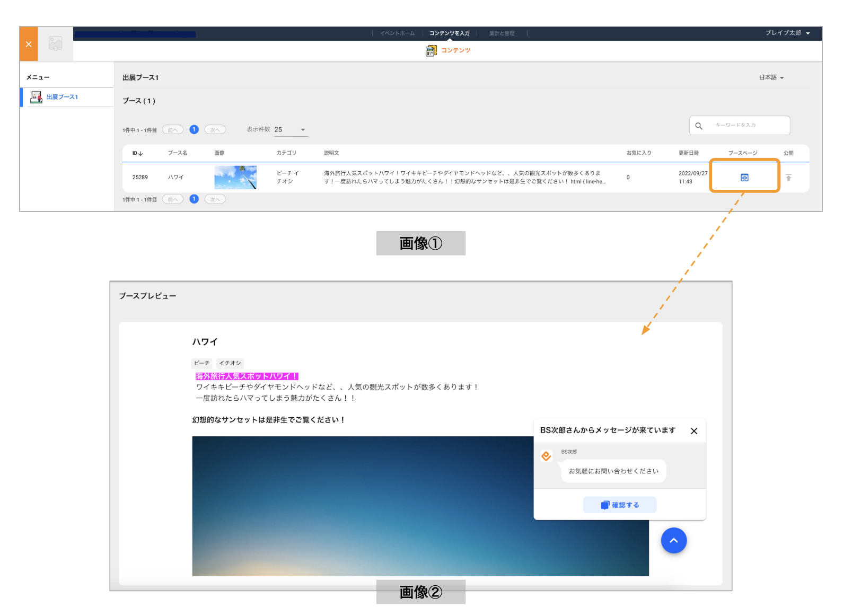Click the 確認する button
Screen dimensions: 843x616
620,505
